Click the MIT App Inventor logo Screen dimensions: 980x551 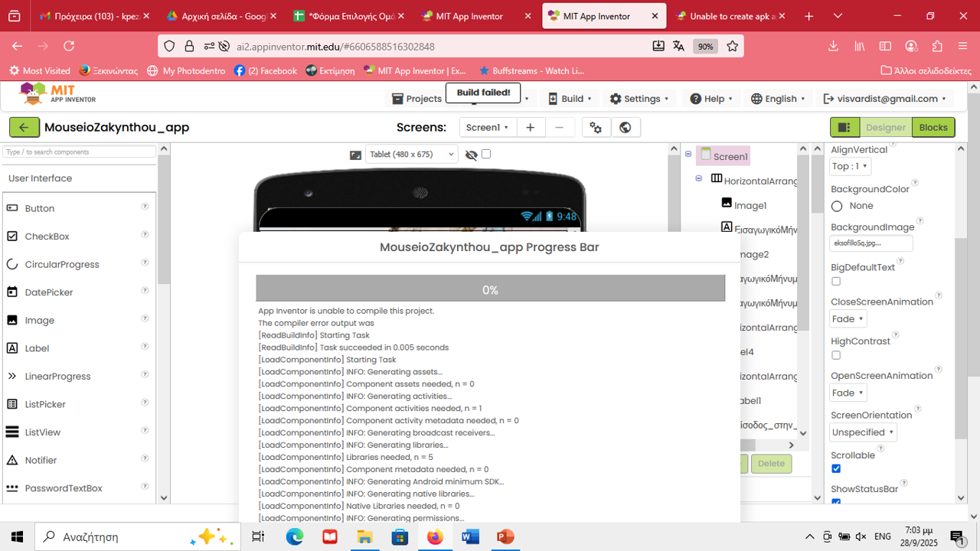[x=58, y=94]
